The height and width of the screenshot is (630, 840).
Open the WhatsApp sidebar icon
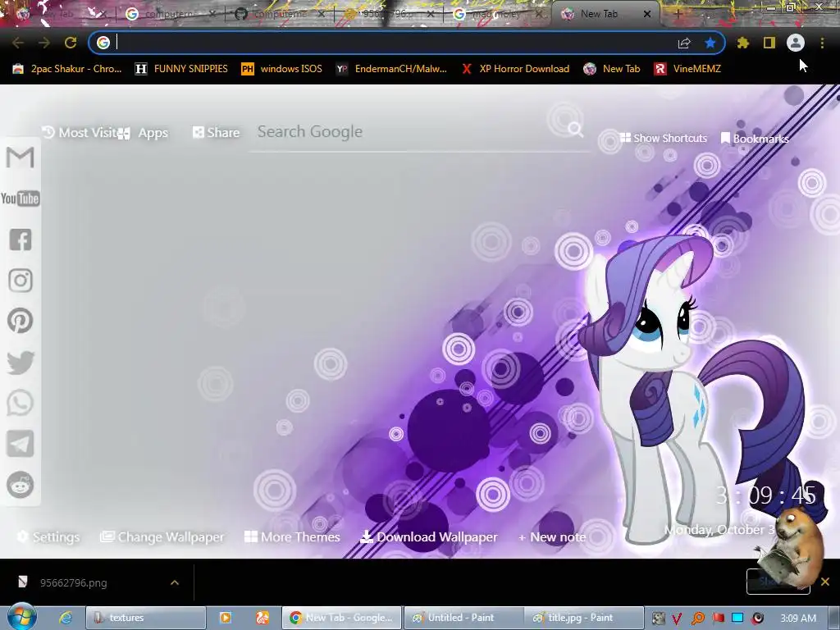[21, 403]
